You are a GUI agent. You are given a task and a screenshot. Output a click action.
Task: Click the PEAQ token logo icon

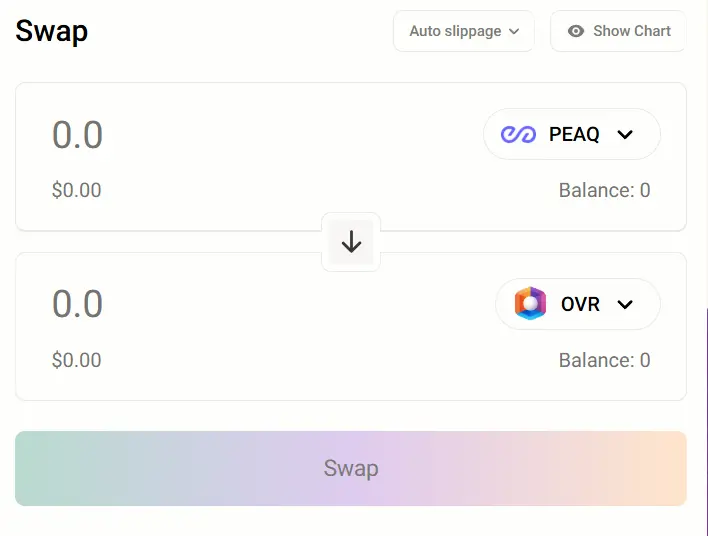click(x=518, y=135)
